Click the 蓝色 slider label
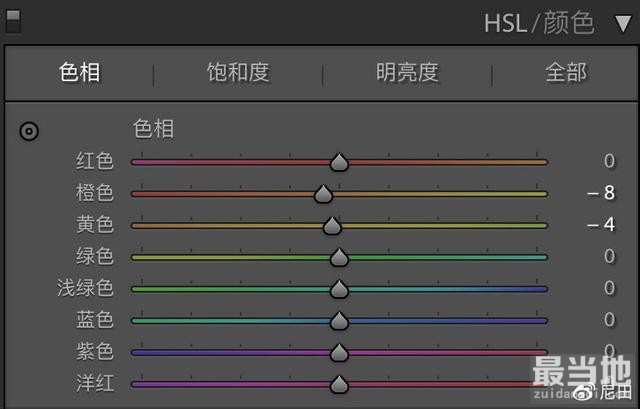Image resolution: width=640 pixels, height=409 pixels. coord(95,320)
